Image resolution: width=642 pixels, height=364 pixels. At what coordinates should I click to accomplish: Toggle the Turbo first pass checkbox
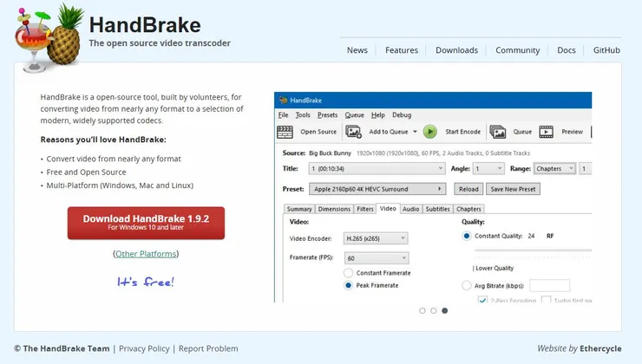546,300
